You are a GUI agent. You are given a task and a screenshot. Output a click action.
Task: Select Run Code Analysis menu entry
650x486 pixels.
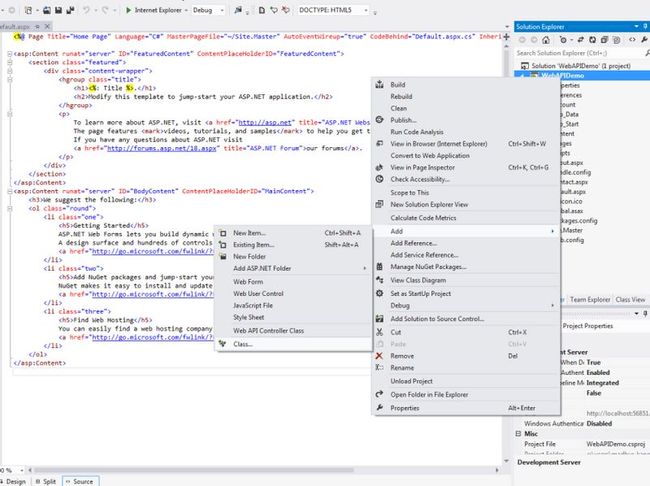[467, 132]
